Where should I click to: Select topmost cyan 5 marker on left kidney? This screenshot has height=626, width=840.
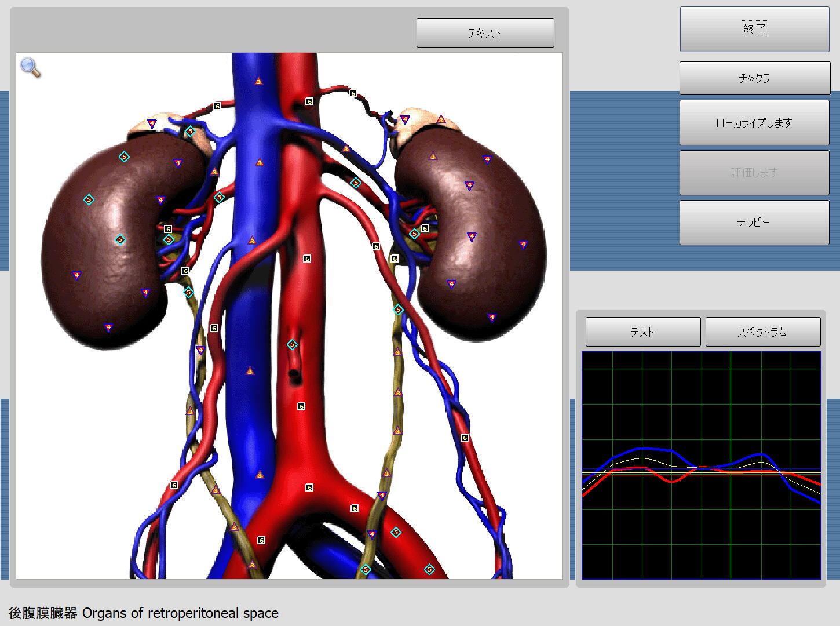124,156
